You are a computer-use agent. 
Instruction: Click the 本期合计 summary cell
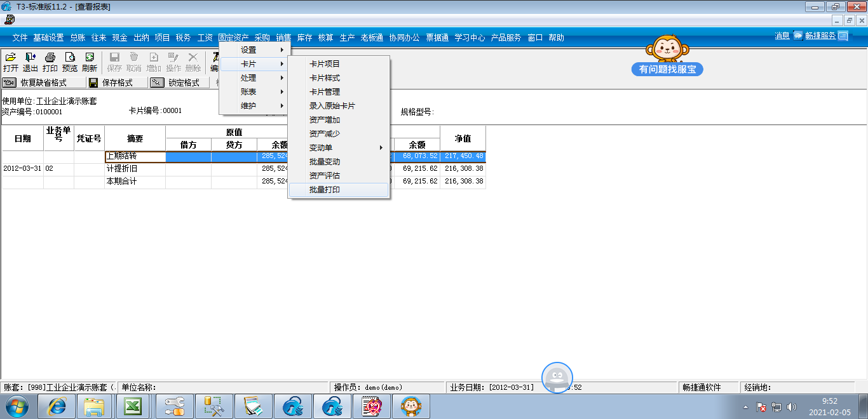coord(135,182)
